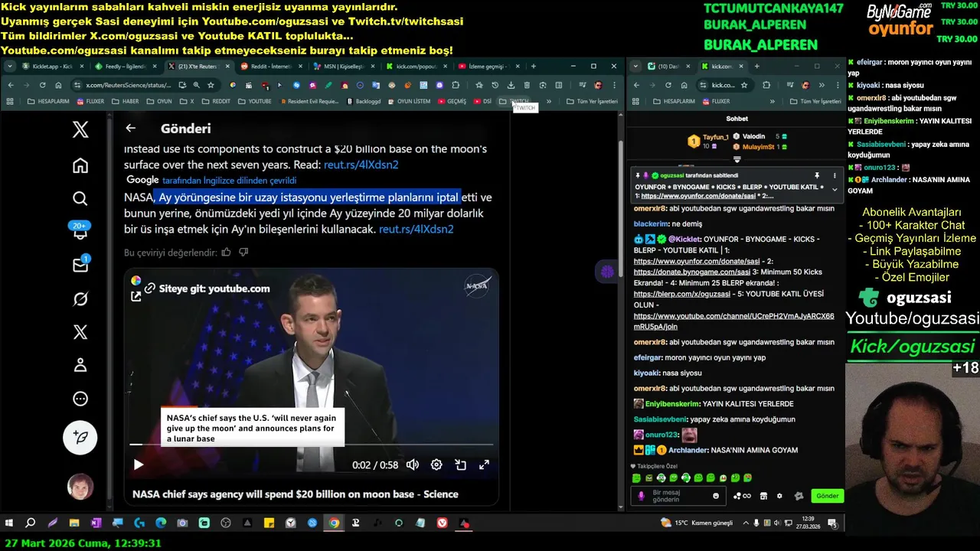Expand the pinned oguzsasi message chevron
This screenshot has height=551, width=980.
click(x=835, y=191)
